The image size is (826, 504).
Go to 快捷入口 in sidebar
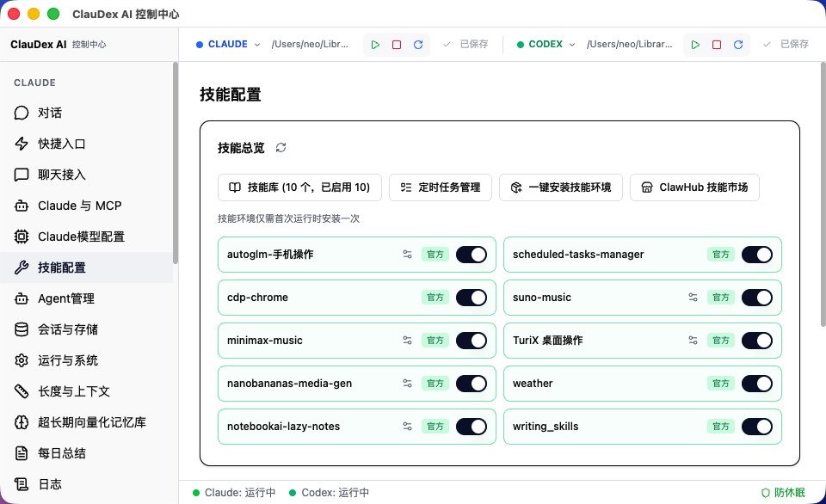86,144
